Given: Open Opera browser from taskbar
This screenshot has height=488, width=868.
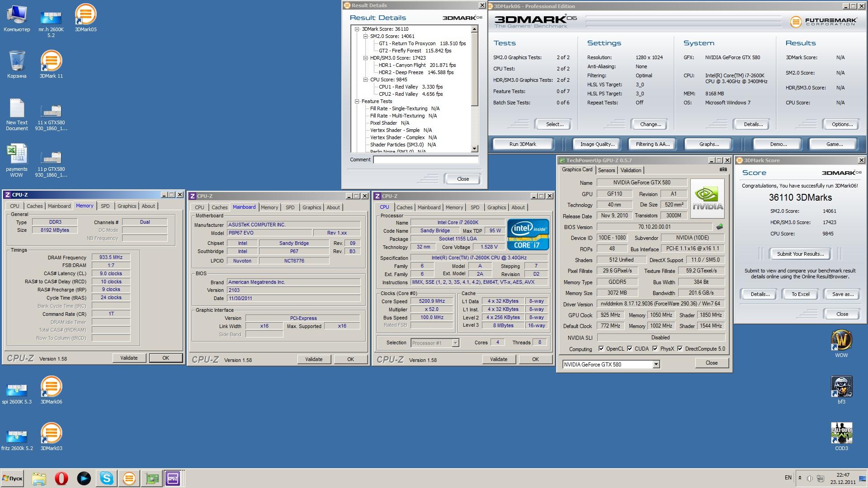Looking at the screenshot, I should [x=61, y=478].
